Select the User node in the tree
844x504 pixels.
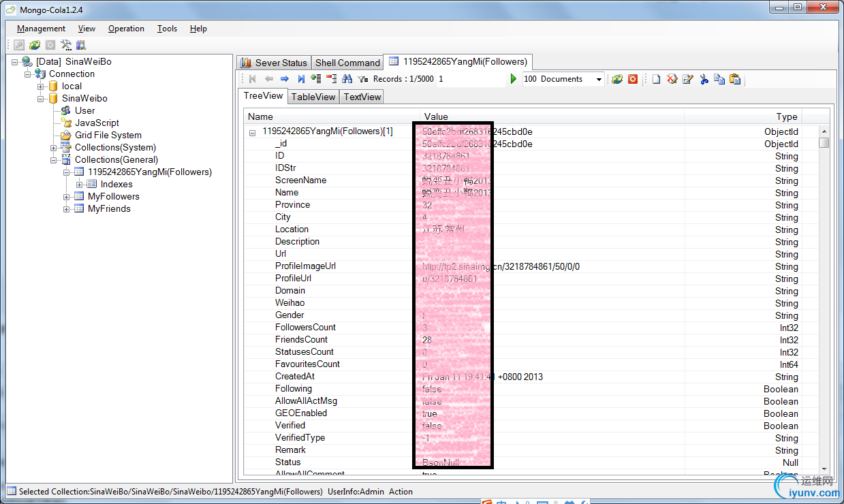pyautogui.click(x=84, y=111)
